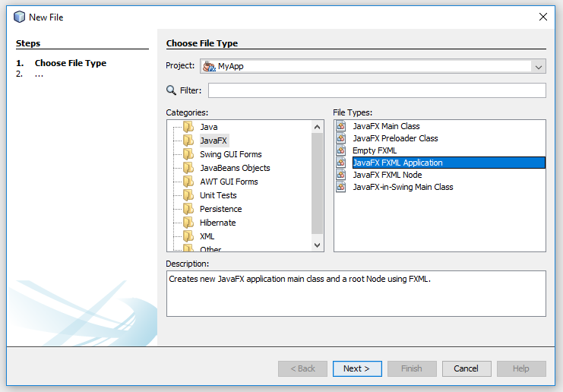Close the New File dialog
563x392 pixels.
click(x=543, y=17)
